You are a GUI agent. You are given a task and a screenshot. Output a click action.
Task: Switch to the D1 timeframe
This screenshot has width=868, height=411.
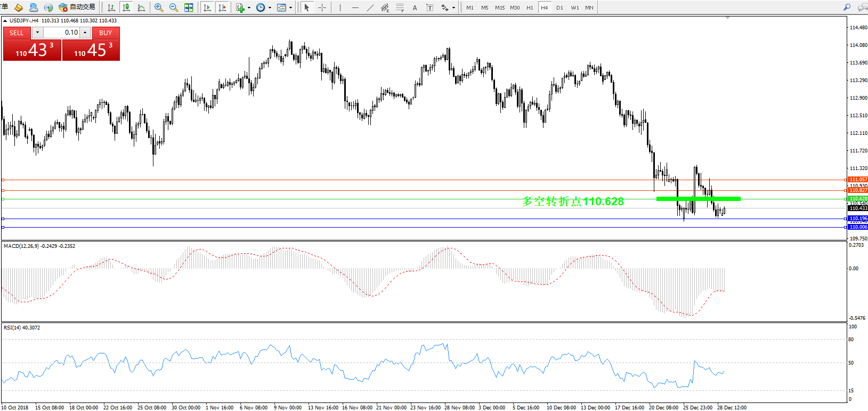[559, 7]
